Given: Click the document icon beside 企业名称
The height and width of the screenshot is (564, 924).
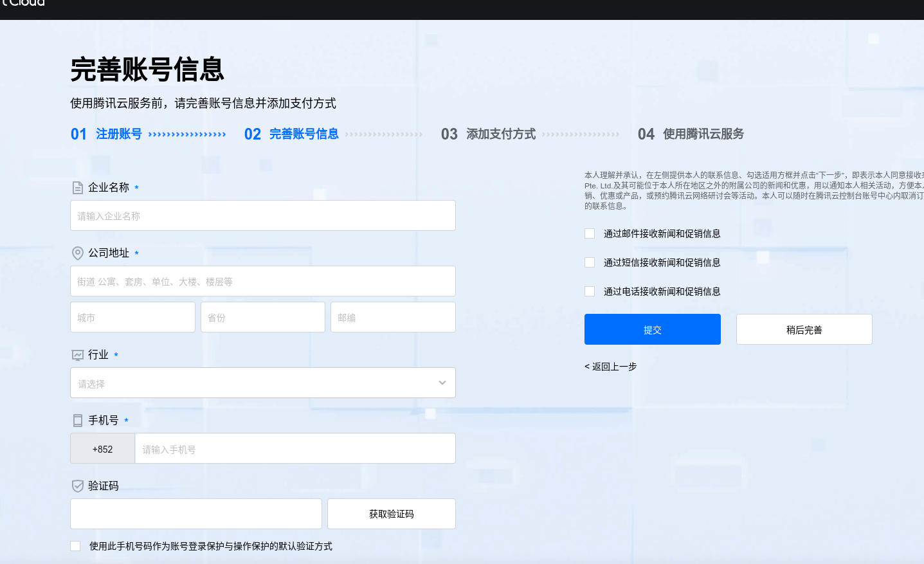Looking at the screenshot, I should pyautogui.click(x=78, y=188).
